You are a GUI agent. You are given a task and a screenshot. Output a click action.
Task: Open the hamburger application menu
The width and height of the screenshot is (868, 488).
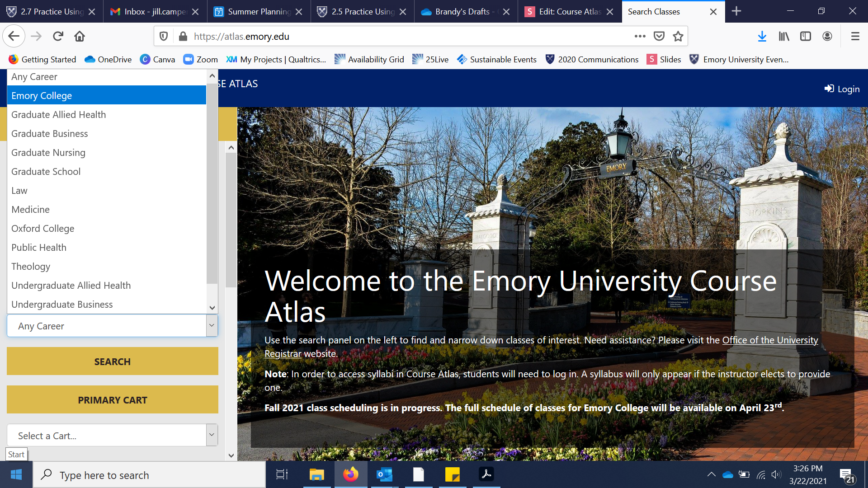855,36
